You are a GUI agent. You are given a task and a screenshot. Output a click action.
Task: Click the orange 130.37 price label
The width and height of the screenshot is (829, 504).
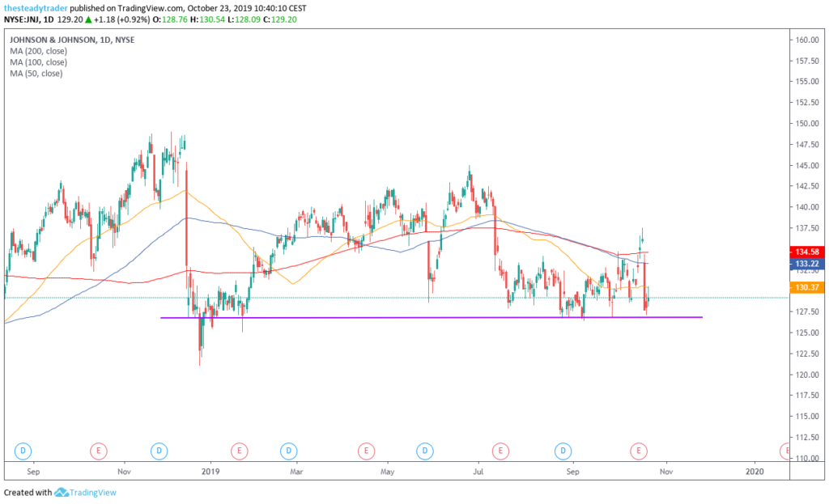point(807,287)
